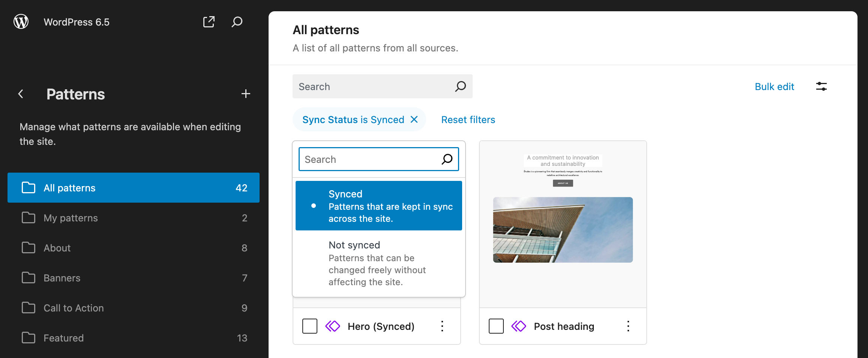This screenshot has height=358, width=868.
Task: Click the synced icon next to Post heading
Action: 519,326
